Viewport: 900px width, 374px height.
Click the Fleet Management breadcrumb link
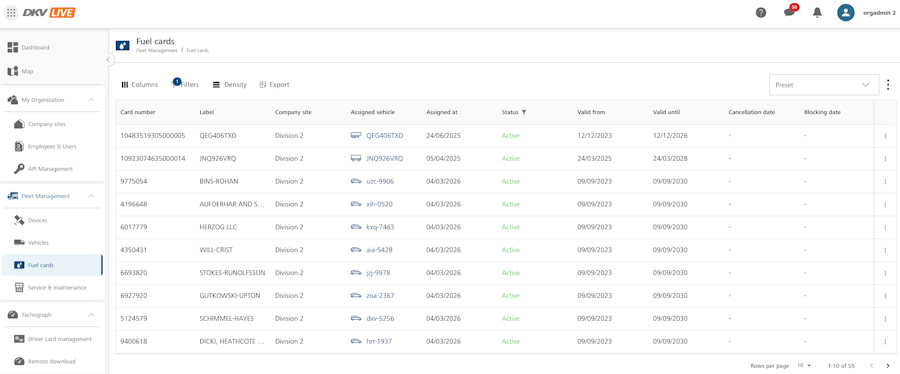click(157, 50)
